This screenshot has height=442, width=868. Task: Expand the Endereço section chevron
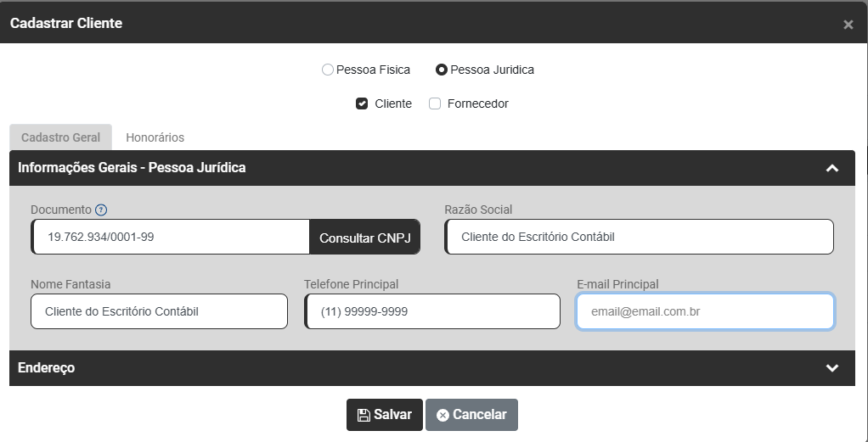[x=832, y=368]
